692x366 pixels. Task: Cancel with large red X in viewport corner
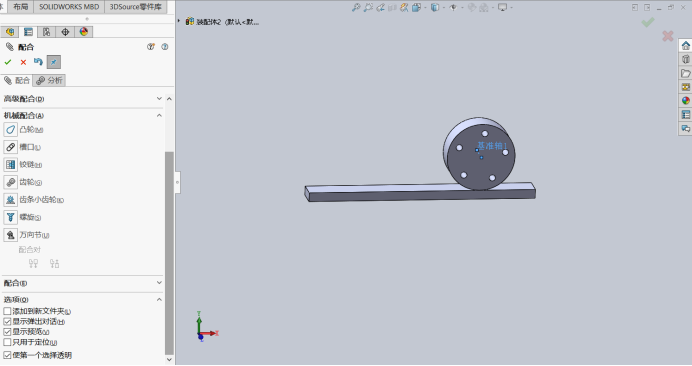[668, 36]
